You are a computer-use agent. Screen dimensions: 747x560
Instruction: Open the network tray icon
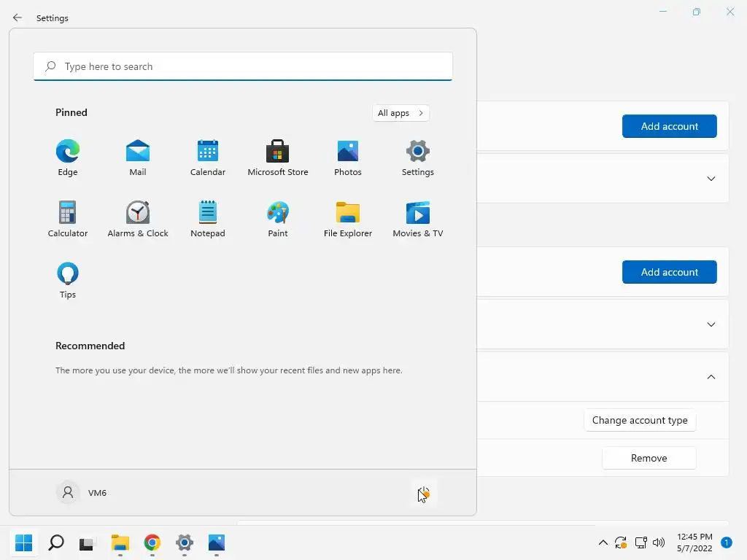pyautogui.click(x=640, y=542)
